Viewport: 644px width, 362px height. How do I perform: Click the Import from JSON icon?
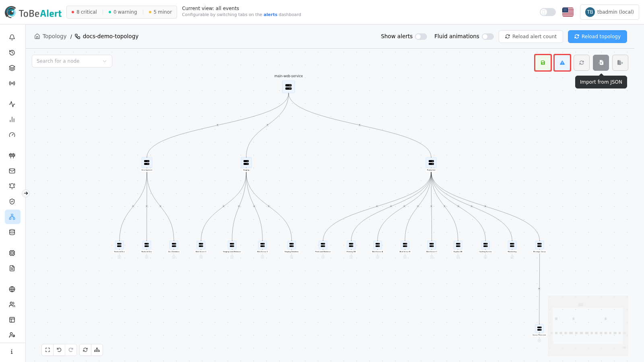[601, 63]
